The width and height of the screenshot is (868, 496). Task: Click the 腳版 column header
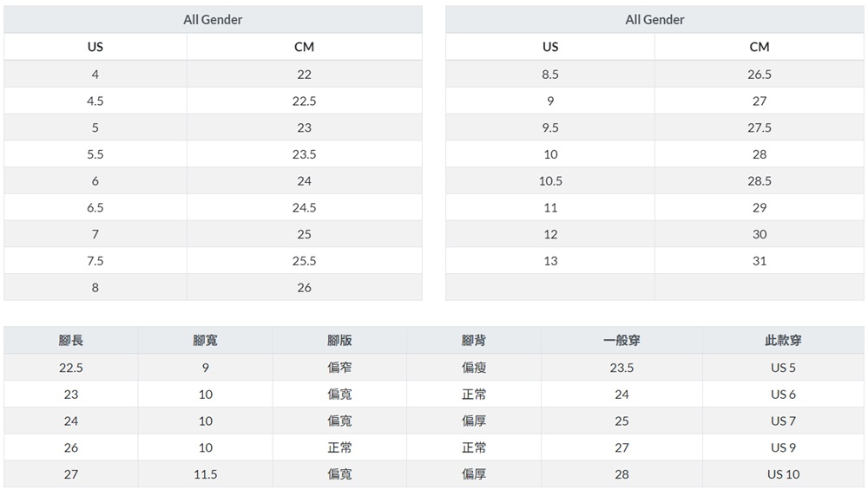click(339, 341)
